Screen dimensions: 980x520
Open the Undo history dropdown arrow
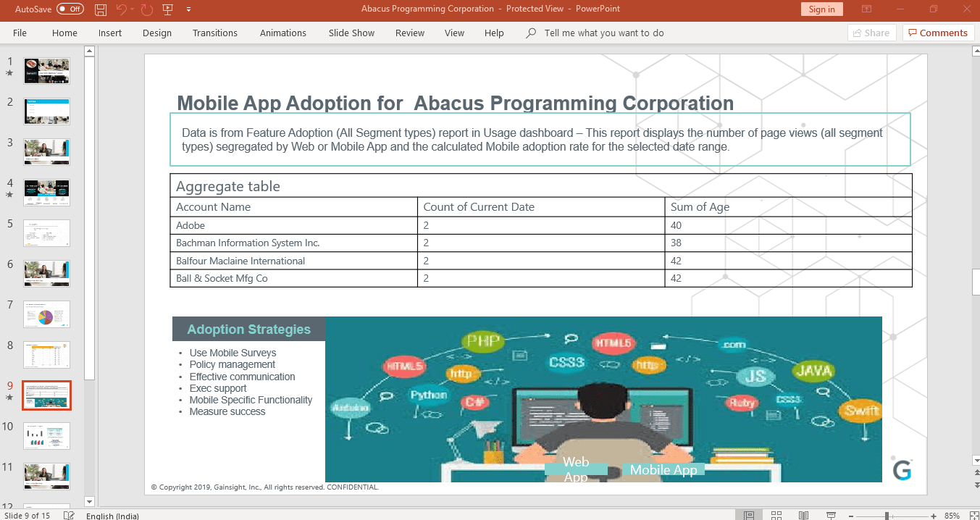133,9
